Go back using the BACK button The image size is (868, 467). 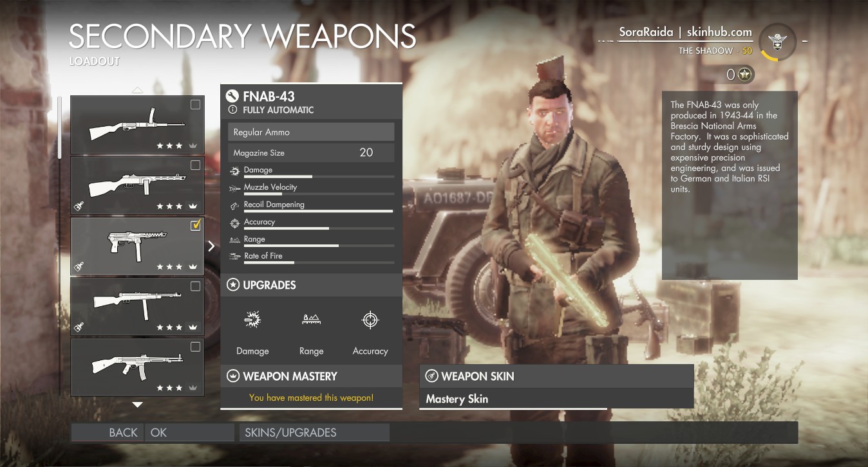[x=106, y=432]
